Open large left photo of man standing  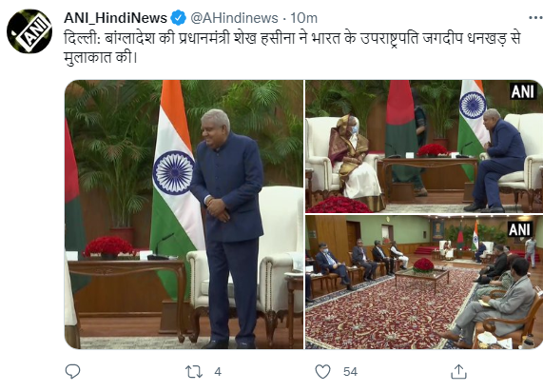pos(184,214)
